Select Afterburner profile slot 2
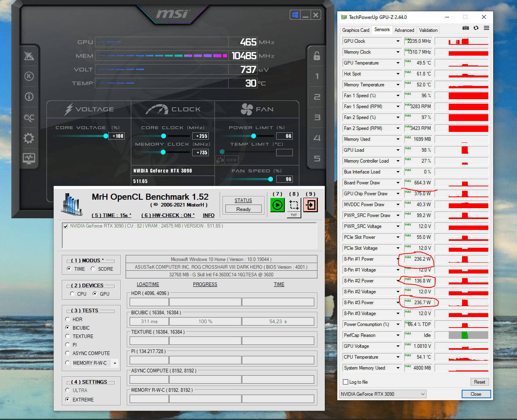The image size is (517, 420). tap(317, 97)
